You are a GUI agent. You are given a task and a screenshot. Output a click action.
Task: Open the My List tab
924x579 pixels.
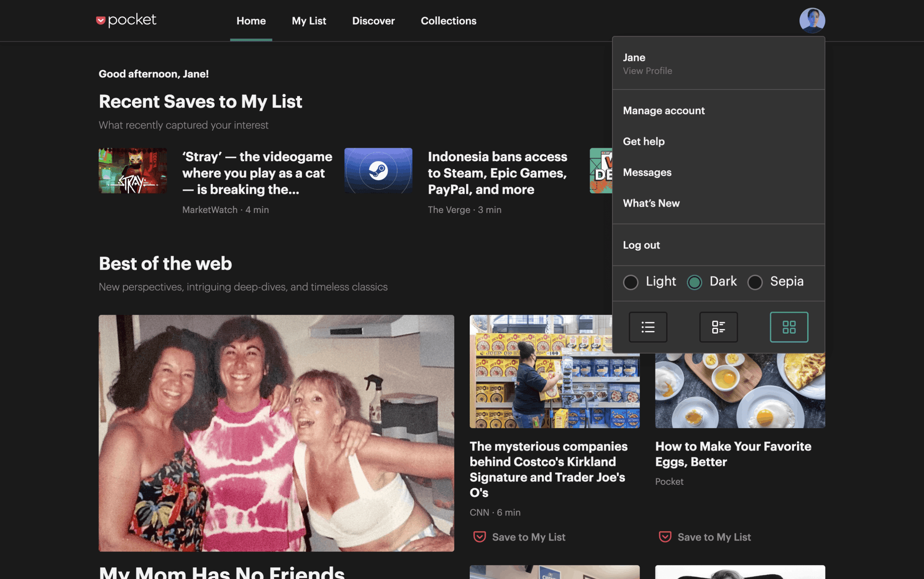click(309, 21)
